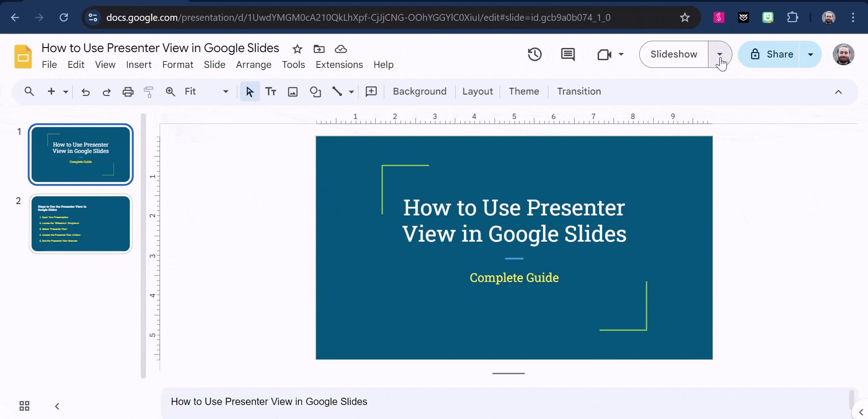Open Background settings
868x419 pixels.
(420, 91)
